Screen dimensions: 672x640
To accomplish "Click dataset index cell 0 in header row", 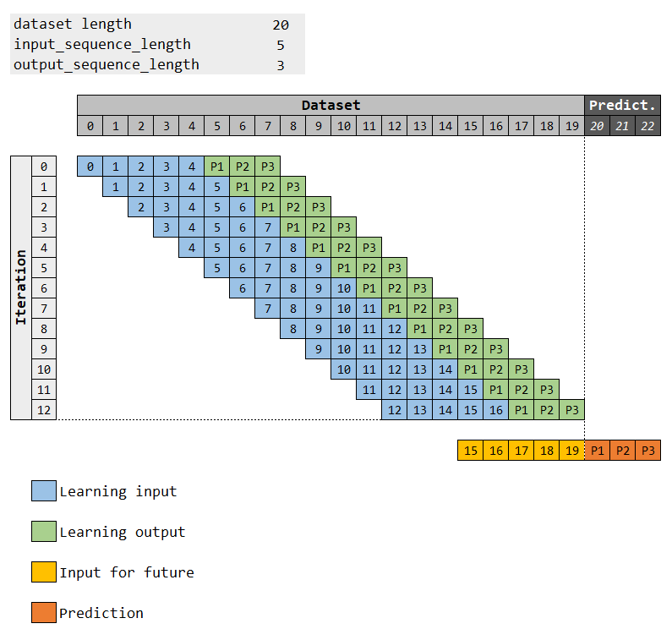I will 90,126.
